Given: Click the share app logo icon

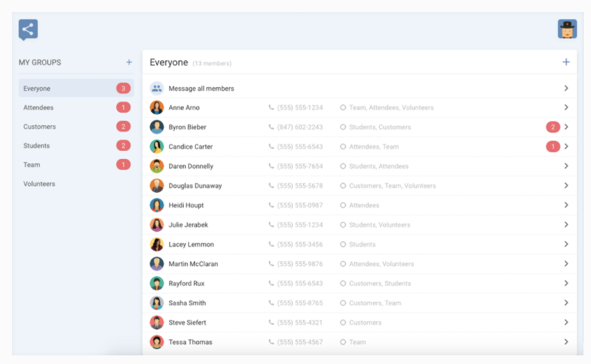Looking at the screenshot, I should (x=28, y=29).
